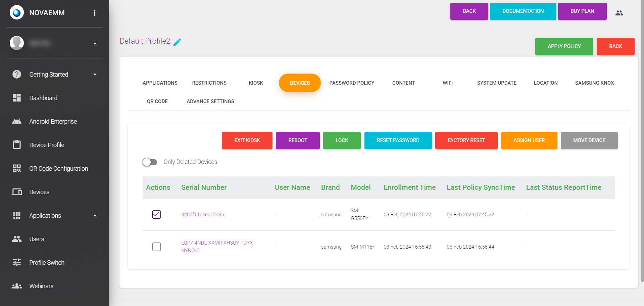Open the System Update tab
The width and height of the screenshot is (644, 306).
tap(497, 83)
